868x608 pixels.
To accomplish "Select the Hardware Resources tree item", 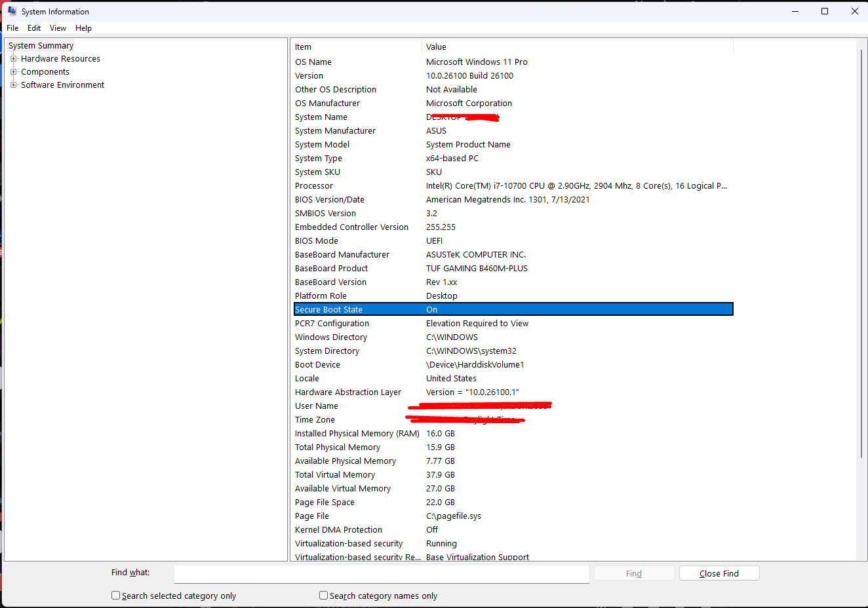I will point(60,58).
